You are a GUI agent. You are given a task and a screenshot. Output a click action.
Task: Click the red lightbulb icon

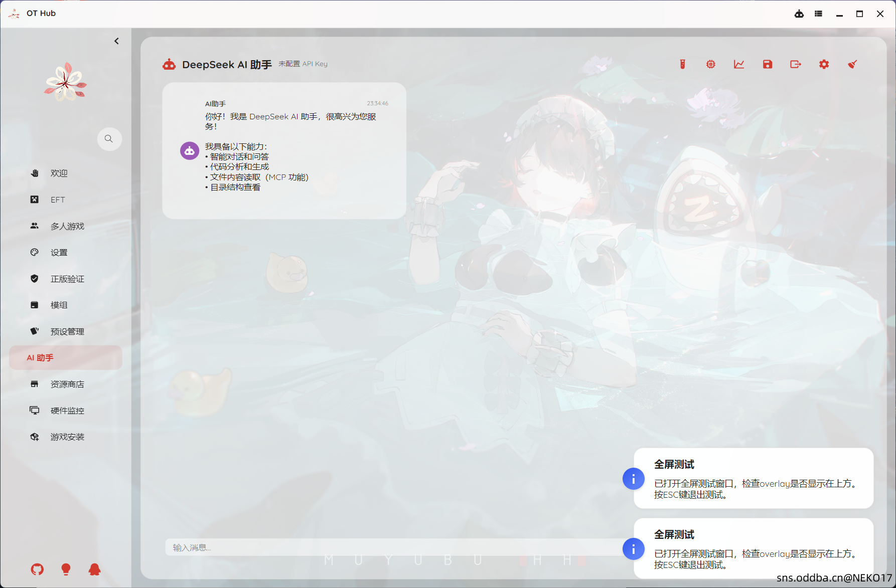click(66, 569)
